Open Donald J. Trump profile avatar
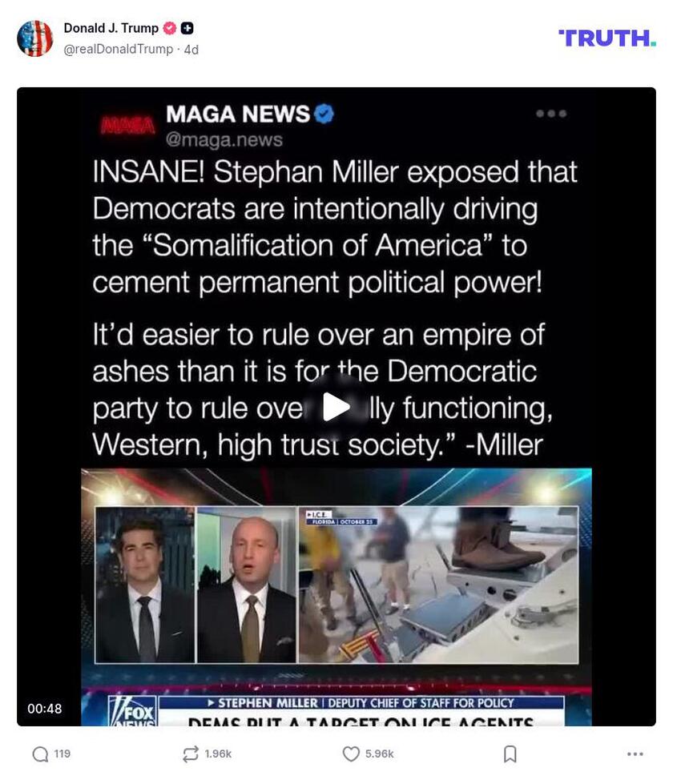 point(34,38)
